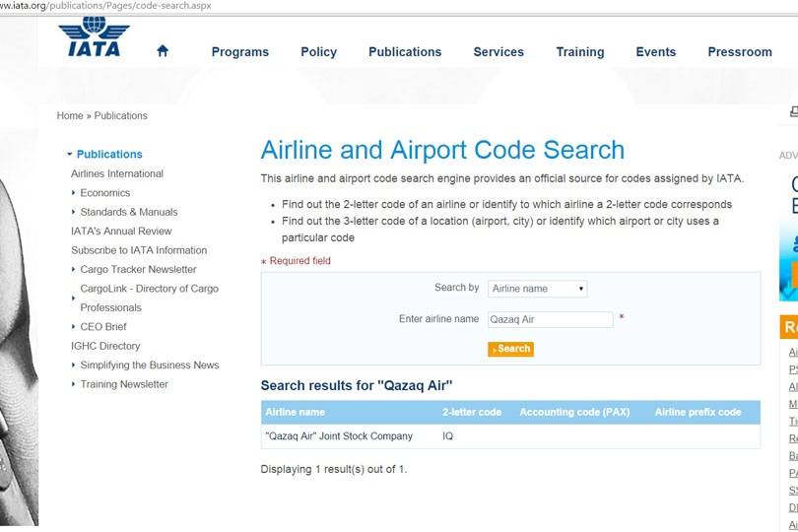
Task: Open IATA's Annual Review link
Action: point(121,232)
